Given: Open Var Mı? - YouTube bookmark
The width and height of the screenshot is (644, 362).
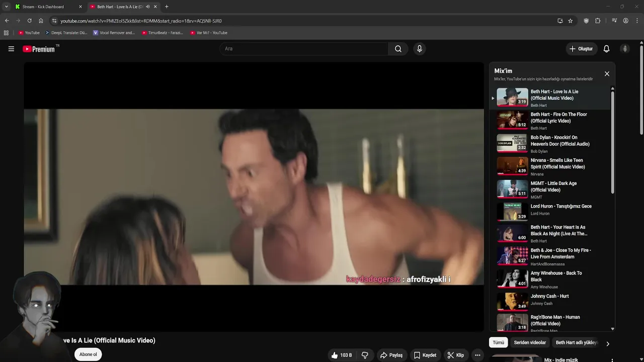Looking at the screenshot, I should pos(208,33).
